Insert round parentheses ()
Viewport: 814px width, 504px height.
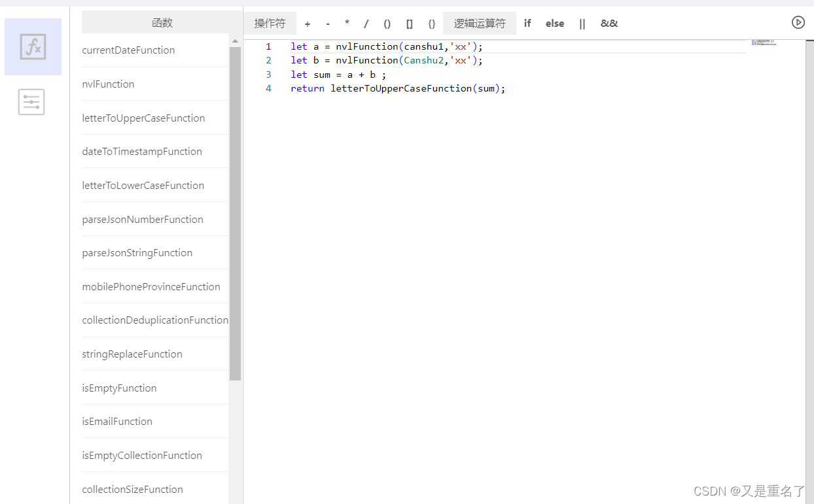(x=387, y=24)
